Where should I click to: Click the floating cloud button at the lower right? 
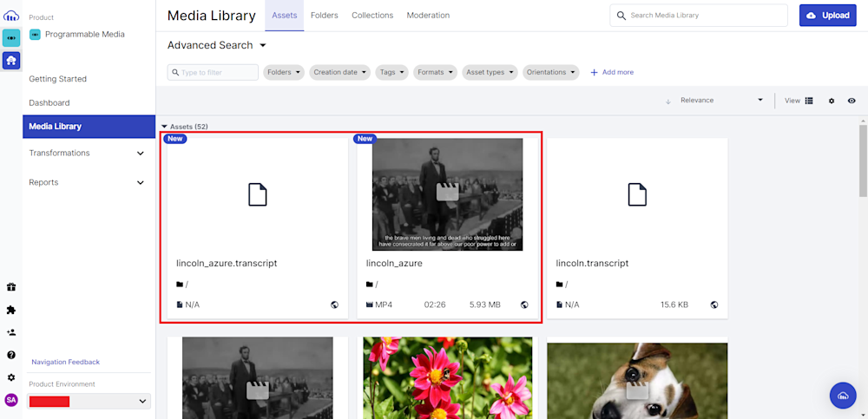pyautogui.click(x=843, y=396)
